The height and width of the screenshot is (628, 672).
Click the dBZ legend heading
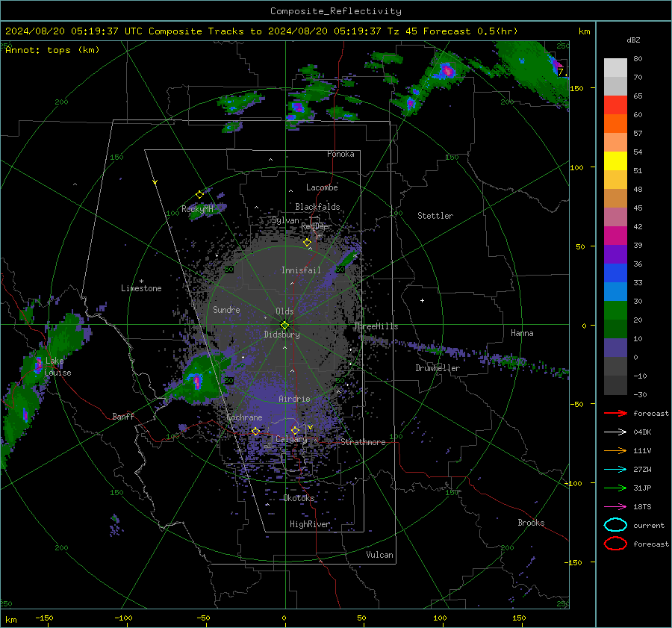[633, 40]
